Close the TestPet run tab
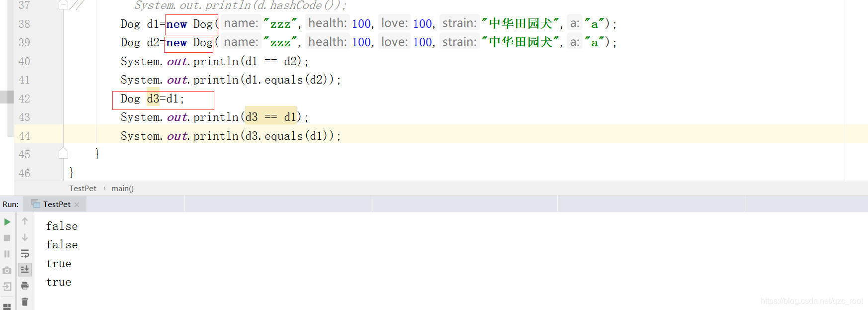This screenshot has width=868, height=310. (x=77, y=205)
